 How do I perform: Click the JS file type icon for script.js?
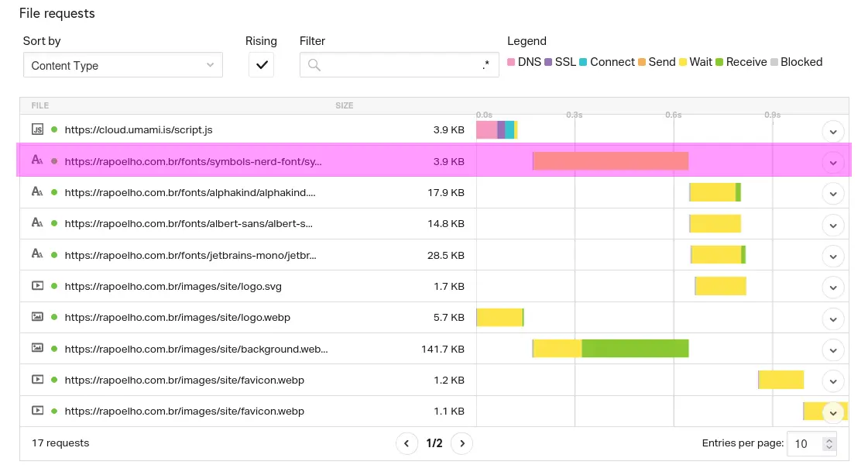(37, 129)
